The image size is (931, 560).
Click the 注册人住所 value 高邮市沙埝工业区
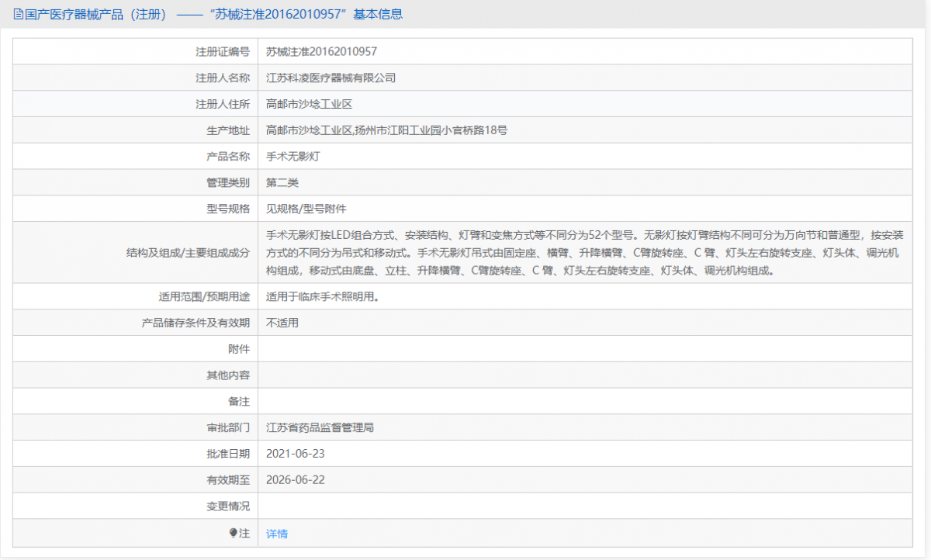tap(310, 103)
